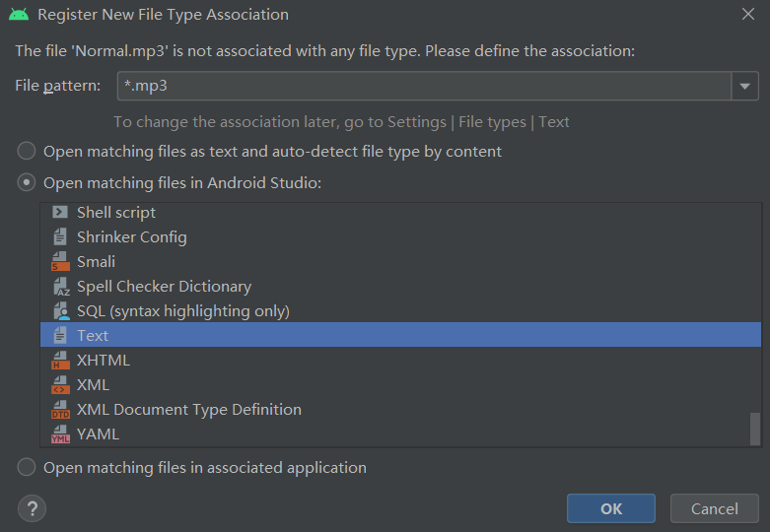Click the YAML file type icon
This screenshot has width=770, height=532.
(x=60, y=433)
